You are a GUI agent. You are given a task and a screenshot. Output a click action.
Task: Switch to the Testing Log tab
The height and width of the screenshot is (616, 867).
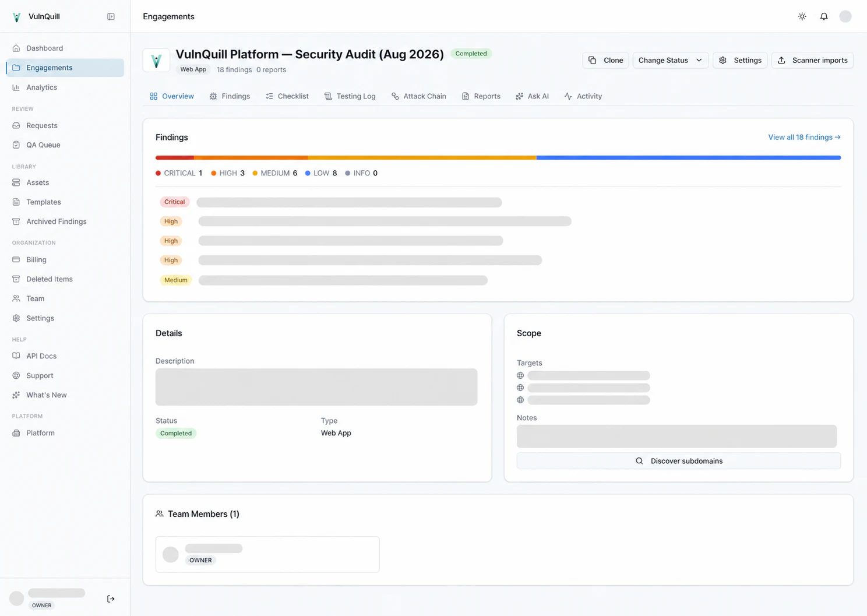tap(350, 96)
